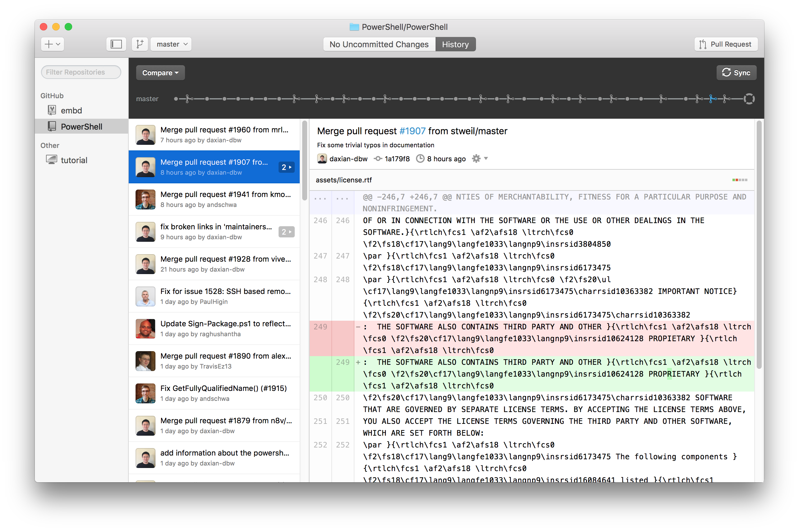This screenshot has height=532, width=799.
Task: Select commit Merge pull request #1890
Action: [214, 361]
